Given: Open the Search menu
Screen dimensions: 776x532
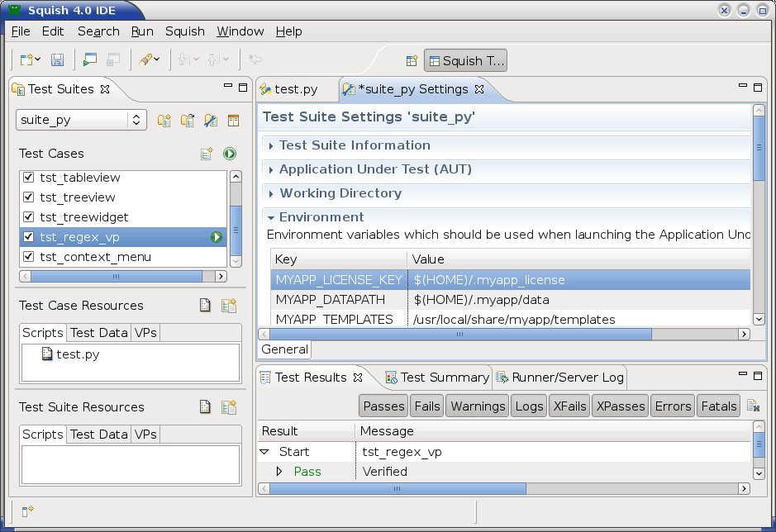Looking at the screenshot, I should point(98,31).
